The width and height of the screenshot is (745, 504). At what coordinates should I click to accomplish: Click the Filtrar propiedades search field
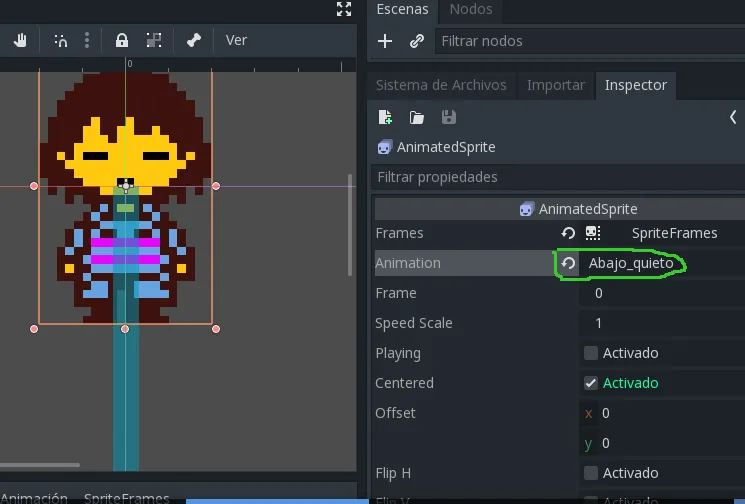coord(558,177)
